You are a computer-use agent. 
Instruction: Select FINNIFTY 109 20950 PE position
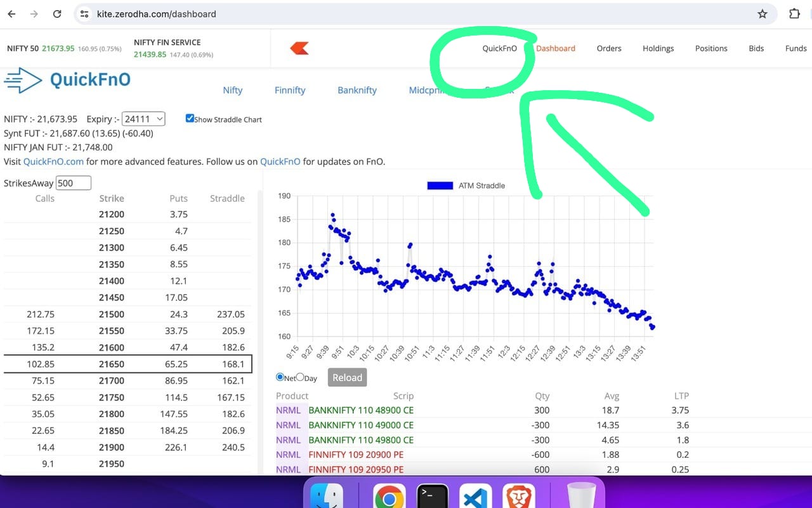click(356, 469)
